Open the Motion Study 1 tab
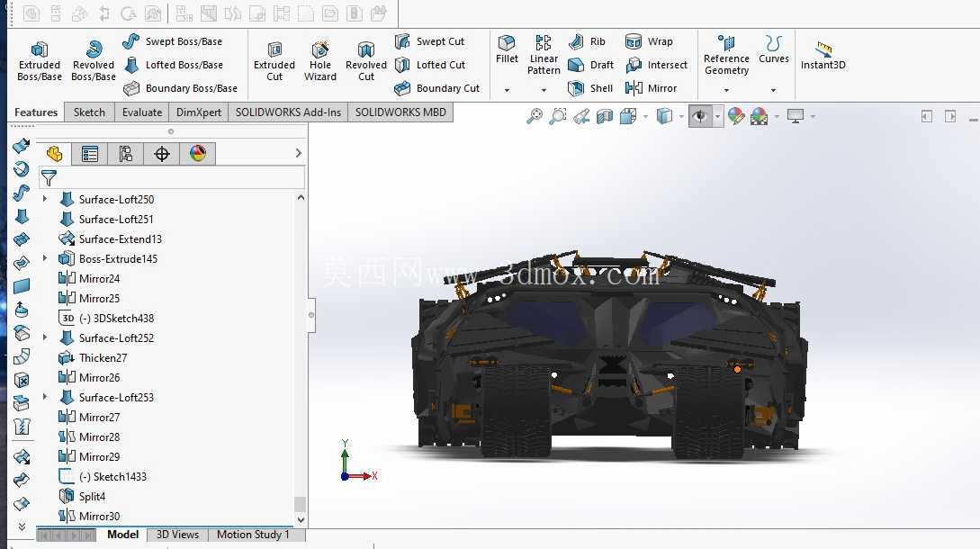980x549 pixels. [x=253, y=535]
